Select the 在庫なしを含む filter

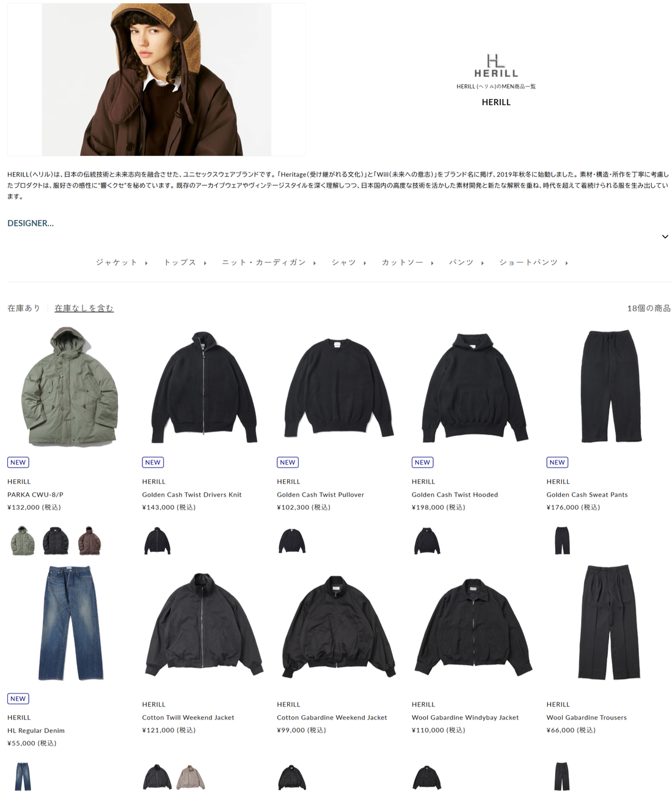[84, 308]
